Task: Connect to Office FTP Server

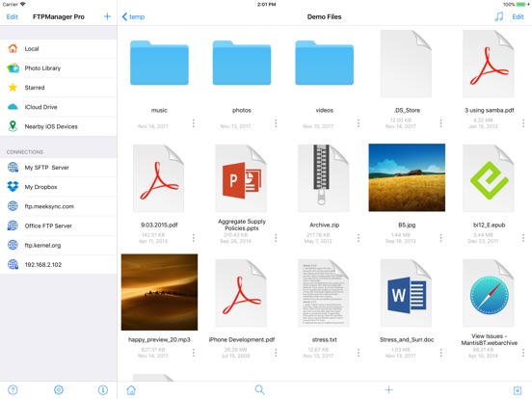Action: pos(59,226)
